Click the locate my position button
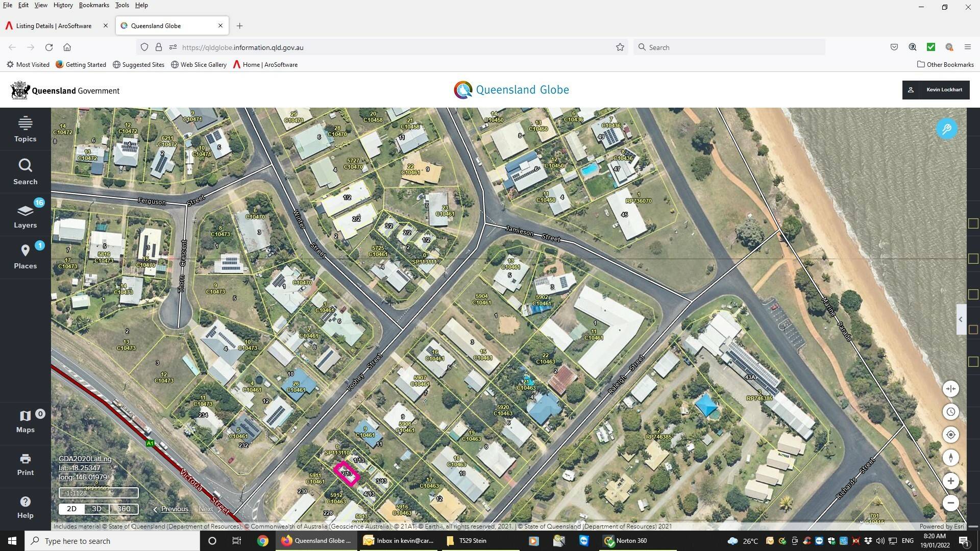 coord(950,435)
